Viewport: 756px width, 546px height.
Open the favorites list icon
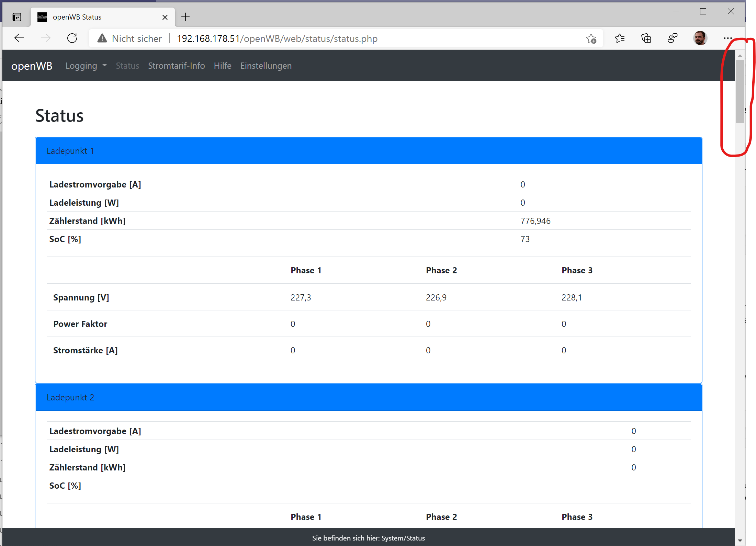click(620, 38)
